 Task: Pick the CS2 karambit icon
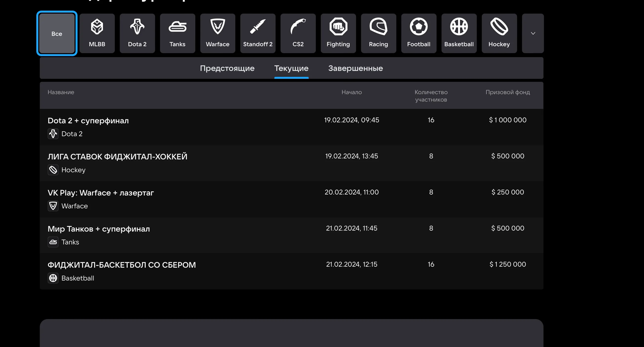298,33
